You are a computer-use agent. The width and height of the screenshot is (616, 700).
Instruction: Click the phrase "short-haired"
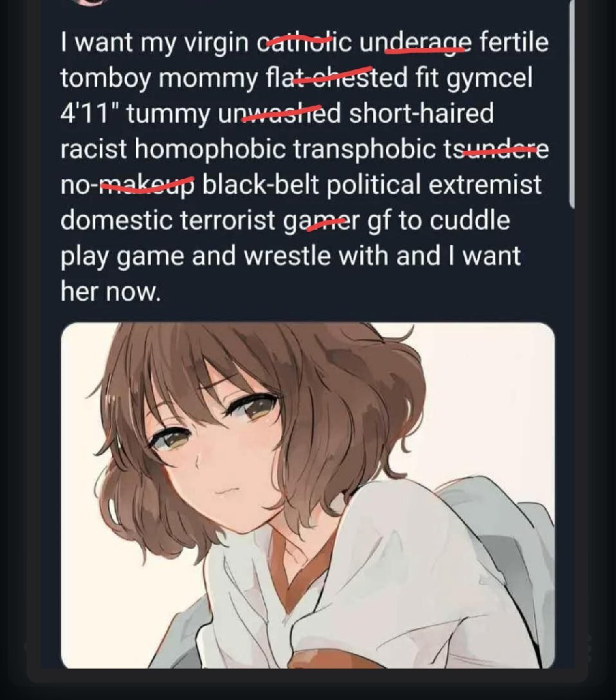(421, 113)
